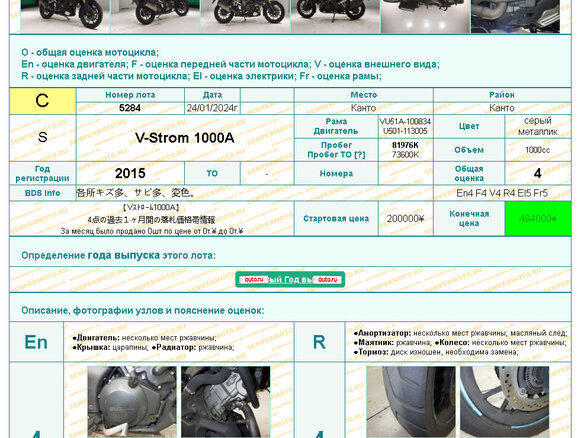Click the overall grade value 4
The image size is (584, 438).
click(537, 174)
